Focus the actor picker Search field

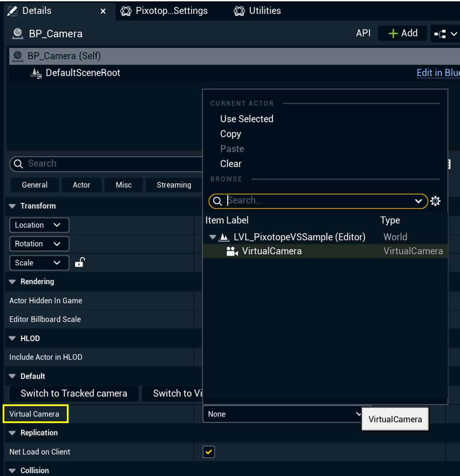[318, 201]
